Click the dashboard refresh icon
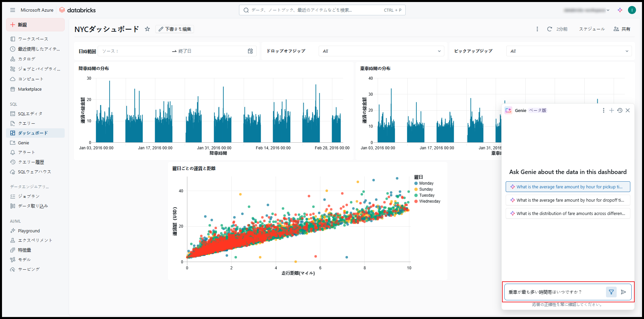Image resolution: width=644 pixels, height=319 pixels. (x=550, y=29)
